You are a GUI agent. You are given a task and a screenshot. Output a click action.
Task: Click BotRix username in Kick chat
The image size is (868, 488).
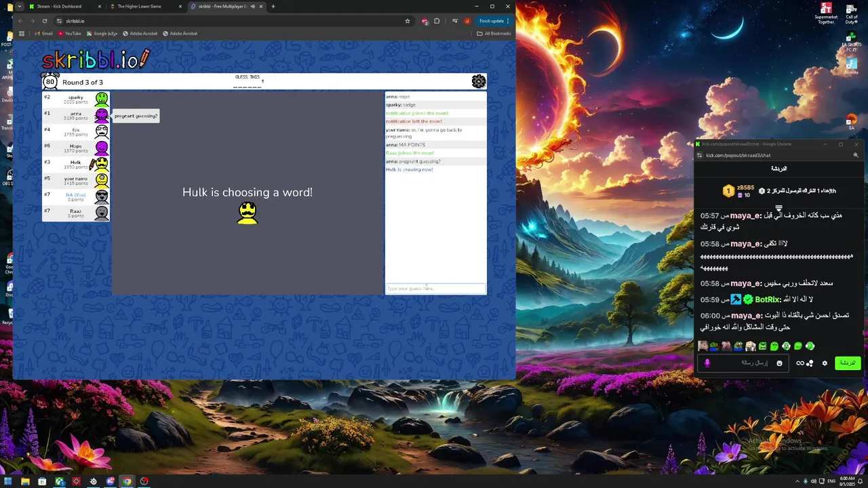pos(768,299)
